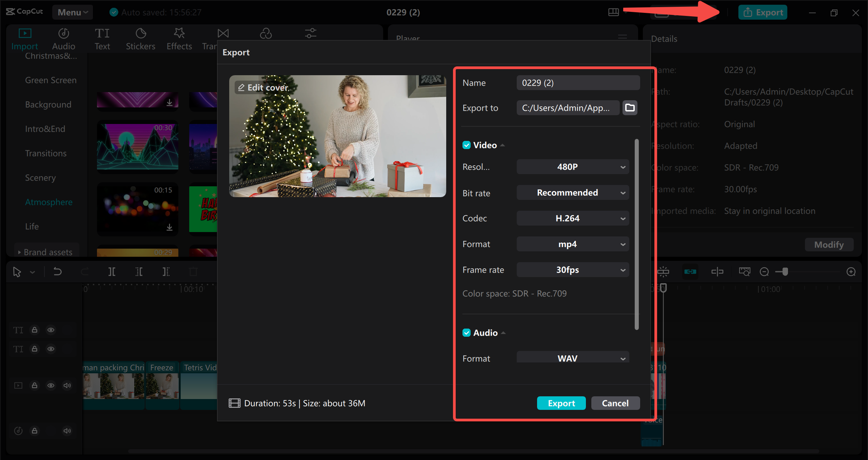Screen dimensions: 868x460
Task: Open the Effects panel icon
Action: point(179,34)
